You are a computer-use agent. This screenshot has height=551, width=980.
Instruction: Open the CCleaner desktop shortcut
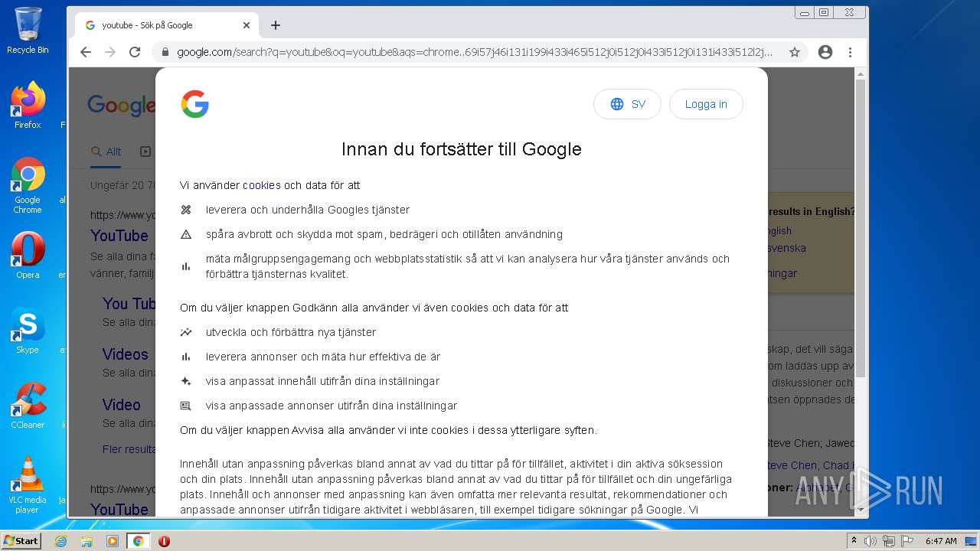(28, 405)
